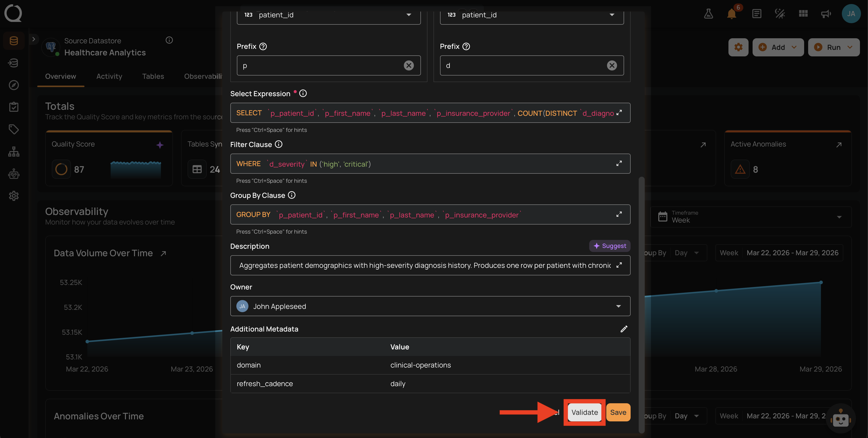
Task: Clear the right Prefix field value d
Action: coord(612,65)
